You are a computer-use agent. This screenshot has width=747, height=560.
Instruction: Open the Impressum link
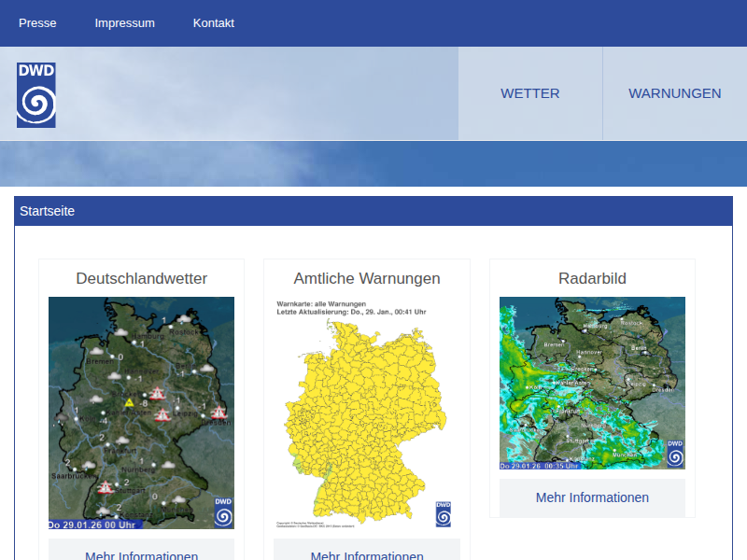pos(125,23)
